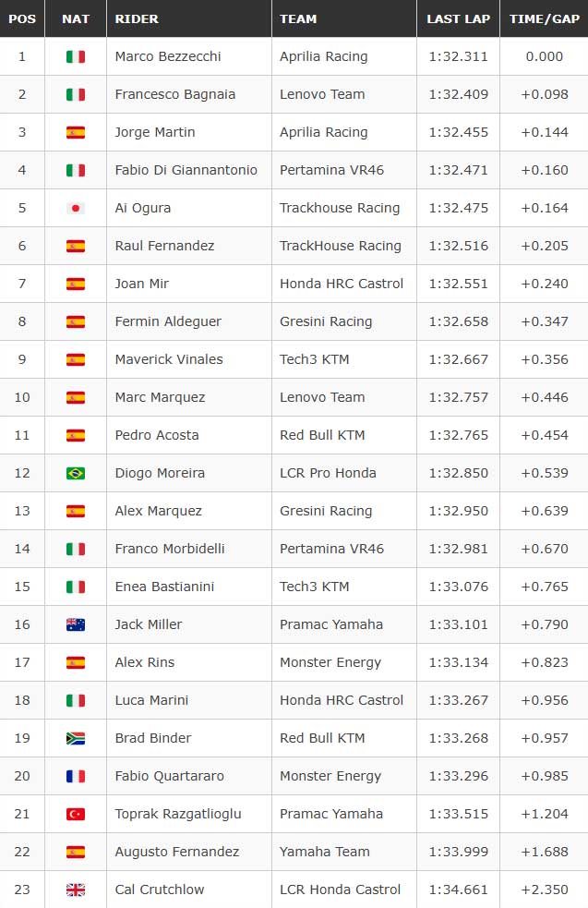Click Pedro Acosta's lap time 1:32.765

[459, 435]
